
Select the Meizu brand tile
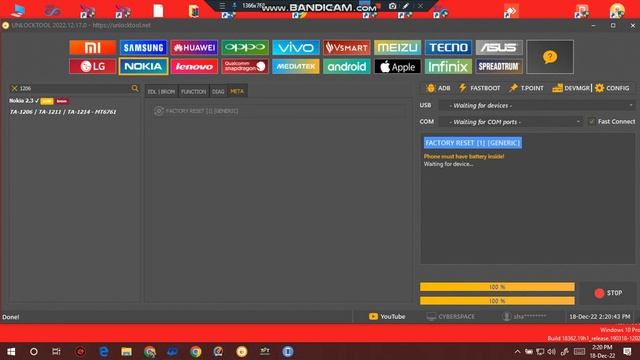pyautogui.click(x=397, y=48)
